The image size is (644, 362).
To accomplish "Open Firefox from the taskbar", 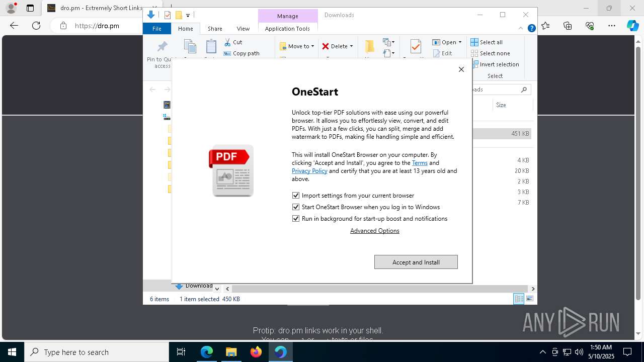I will tap(256, 352).
